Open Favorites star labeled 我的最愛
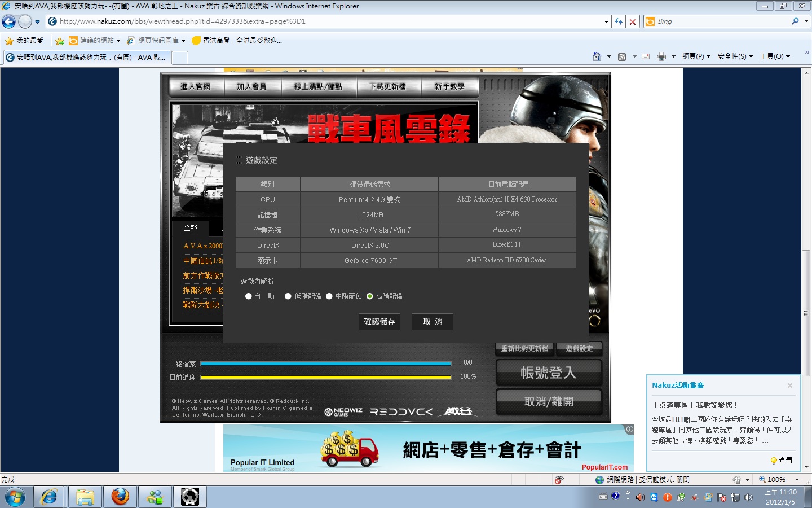 pos(24,41)
